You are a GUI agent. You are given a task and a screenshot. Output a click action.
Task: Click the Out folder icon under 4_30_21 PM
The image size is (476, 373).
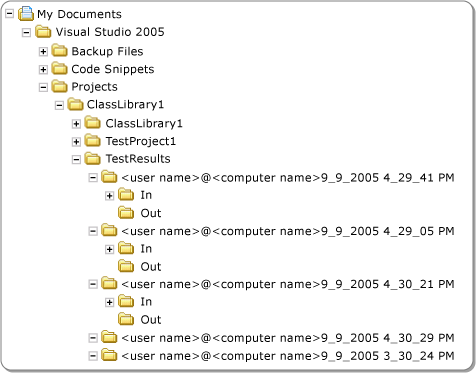tap(126, 319)
